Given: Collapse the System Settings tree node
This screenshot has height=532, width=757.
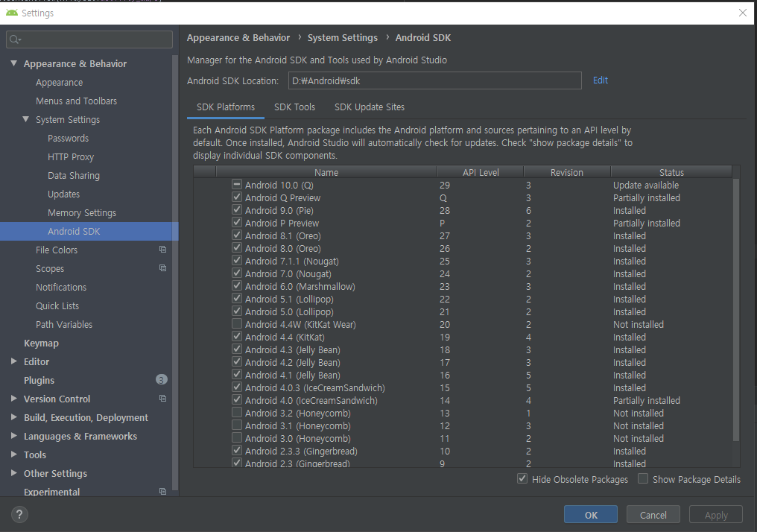Looking at the screenshot, I should pyautogui.click(x=25, y=118).
